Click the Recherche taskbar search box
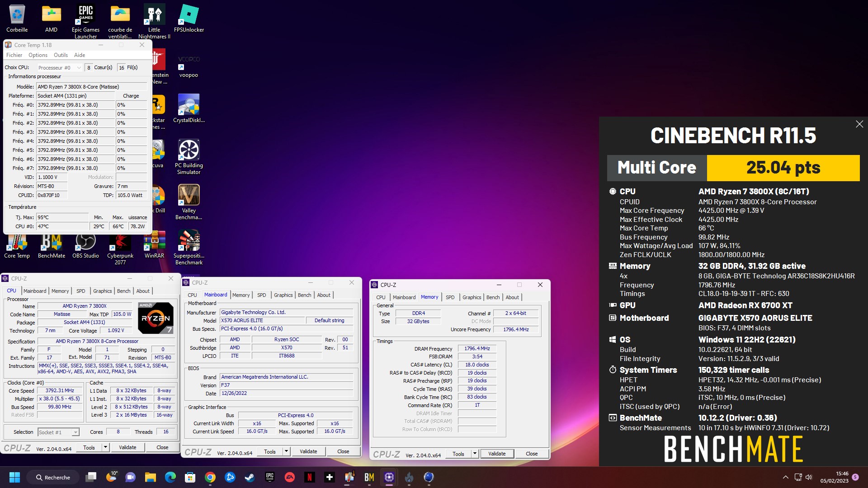 53,477
